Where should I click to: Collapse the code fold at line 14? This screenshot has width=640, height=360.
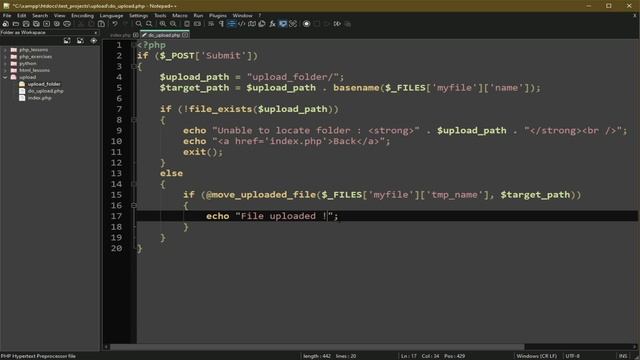[x=133, y=184]
